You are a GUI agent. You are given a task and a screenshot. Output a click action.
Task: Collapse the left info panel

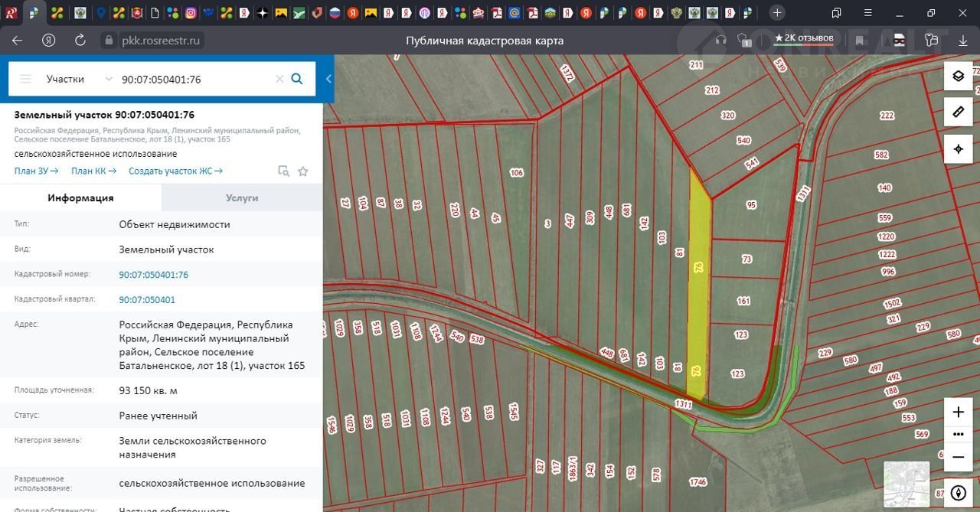(328, 79)
